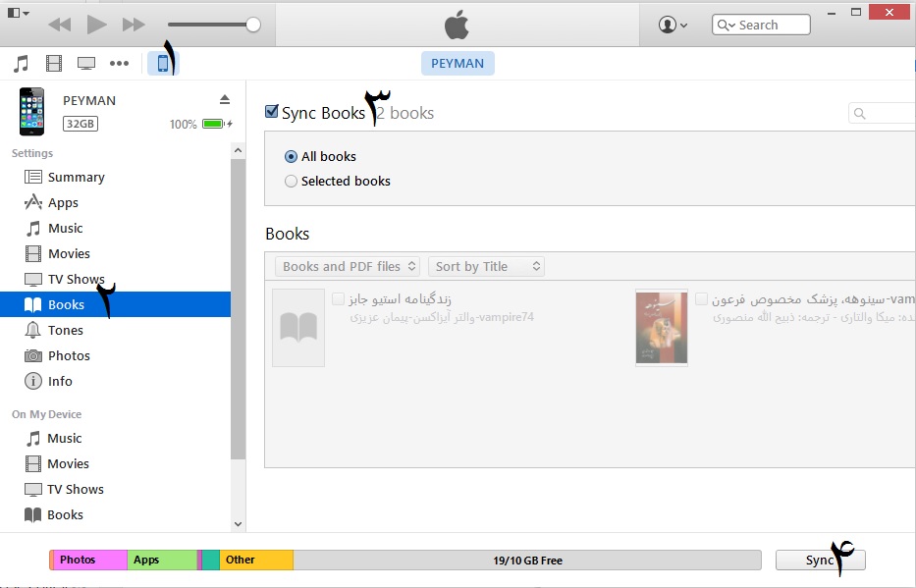
Task: Select the iPhone device icon
Action: [163, 63]
